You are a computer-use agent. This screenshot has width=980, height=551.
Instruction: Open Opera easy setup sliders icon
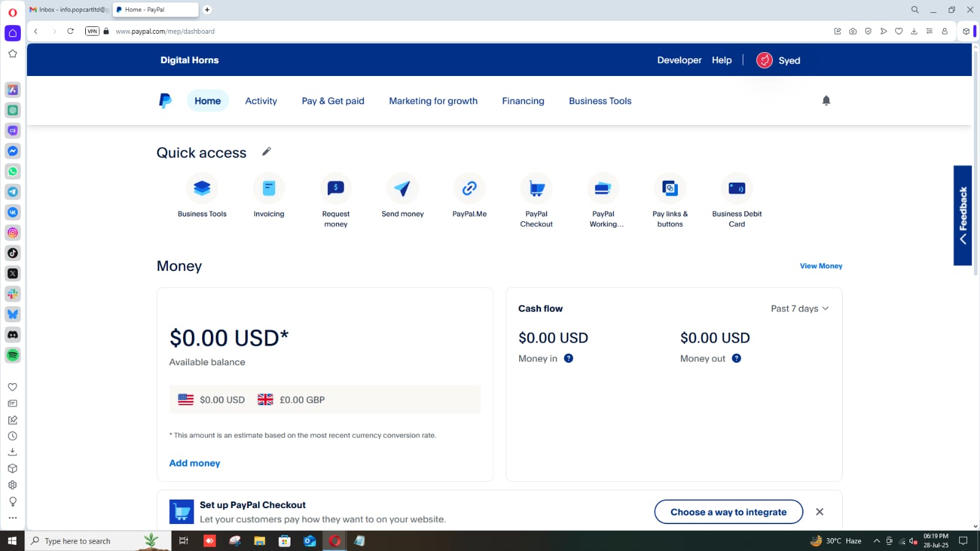tap(930, 31)
